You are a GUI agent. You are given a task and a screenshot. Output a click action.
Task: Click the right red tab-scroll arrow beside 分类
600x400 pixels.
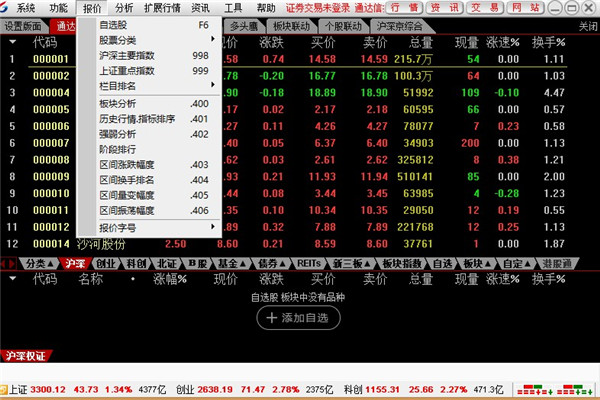point(12,264)
